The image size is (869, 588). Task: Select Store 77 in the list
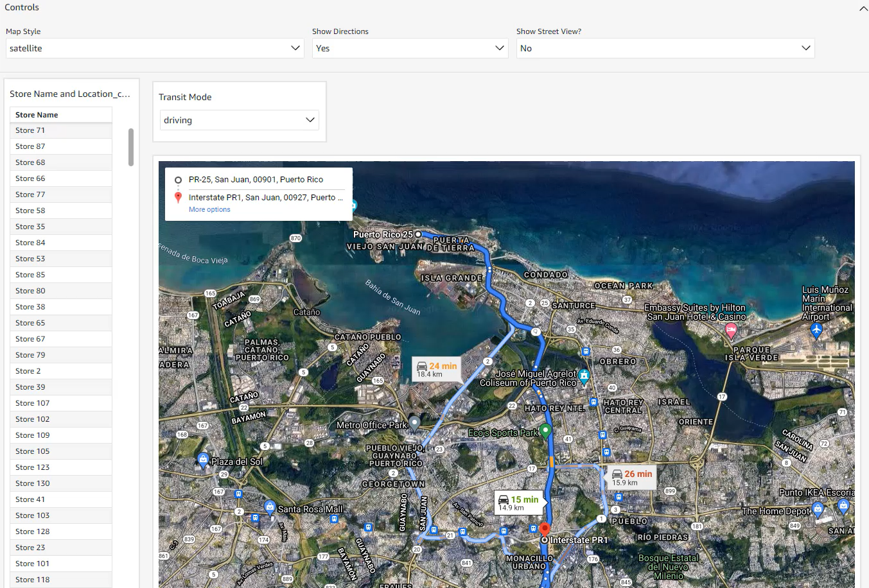[x=61, y=195]
